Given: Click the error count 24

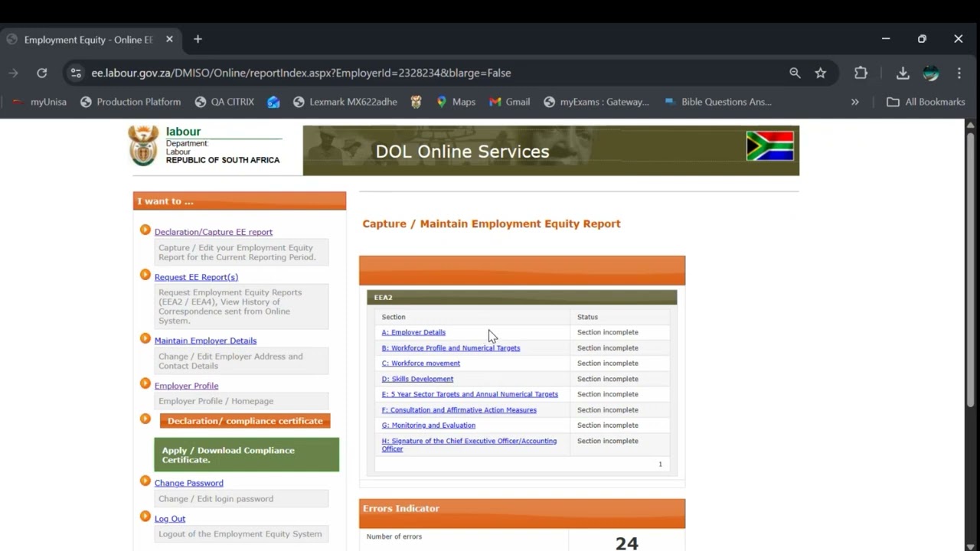Looking at the screenshot, I should pos(626,543).
